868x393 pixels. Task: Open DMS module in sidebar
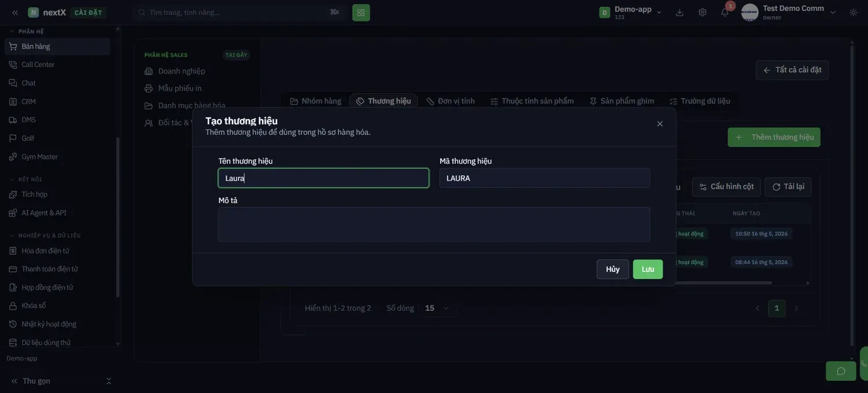click(57, 120)
